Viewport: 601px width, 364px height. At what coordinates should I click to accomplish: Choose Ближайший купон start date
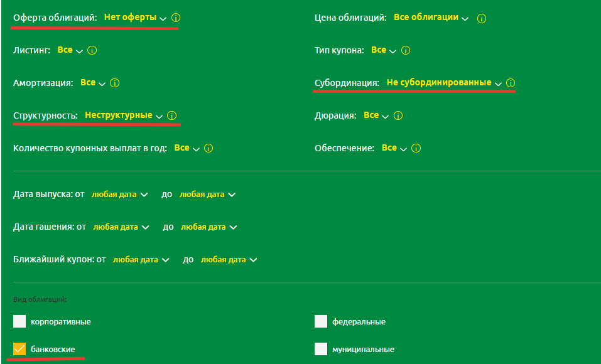coord(141,260)
